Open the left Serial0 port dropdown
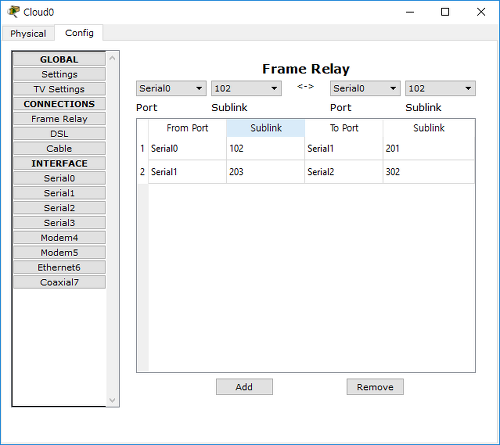The image size is (500, 445). click(171, 88)
